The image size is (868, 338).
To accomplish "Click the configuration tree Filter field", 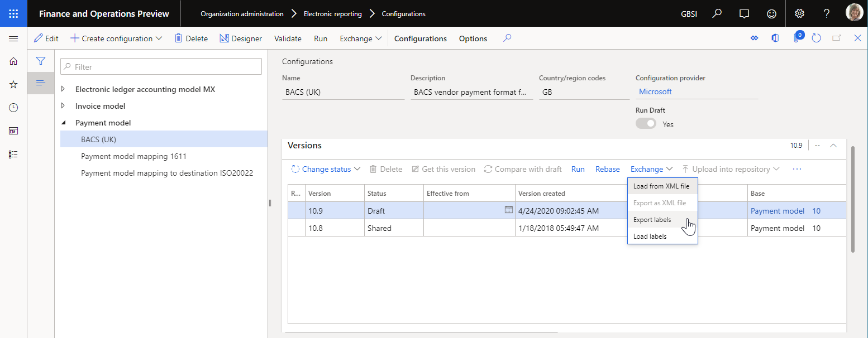I will 161,66.
